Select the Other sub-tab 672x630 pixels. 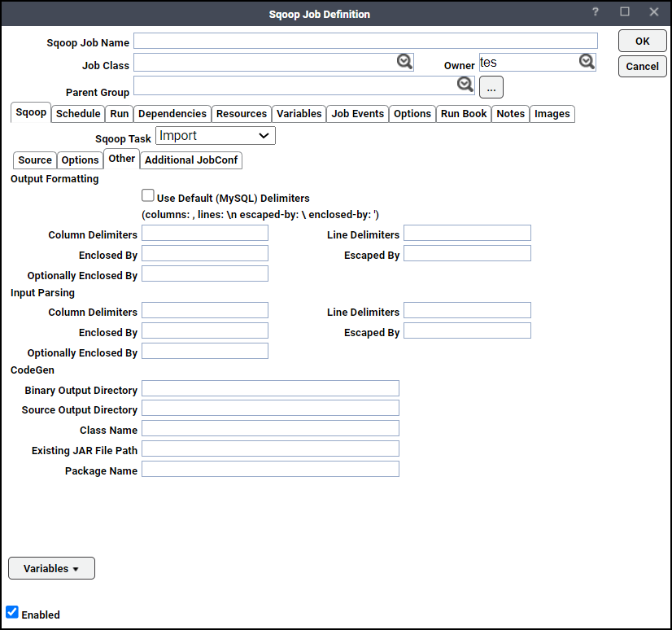(x=122, y=159)
